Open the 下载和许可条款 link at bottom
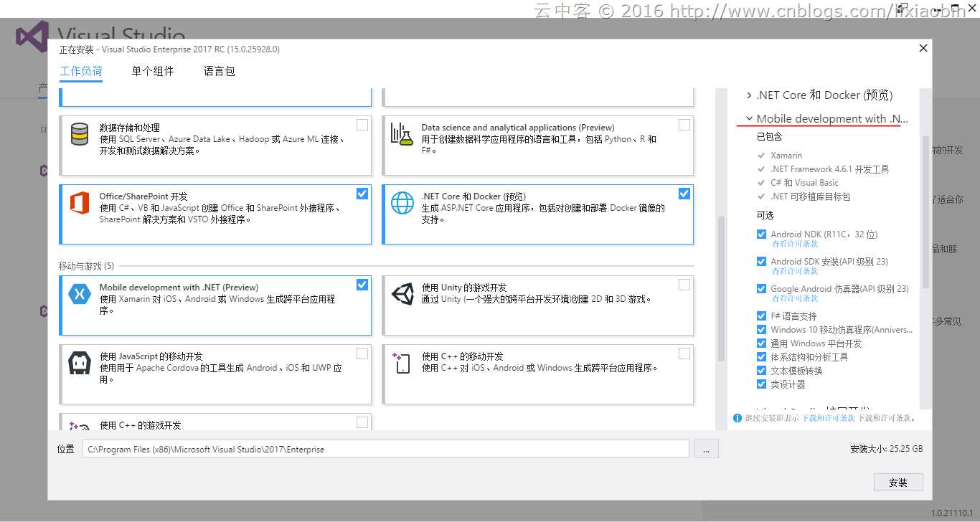980x522 pixels. click(829, 418)
